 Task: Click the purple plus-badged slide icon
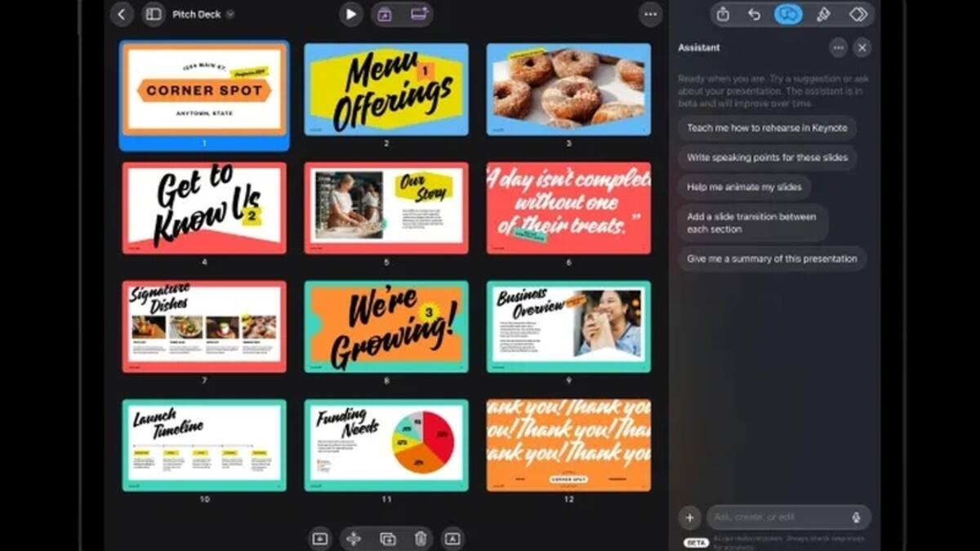419,14
